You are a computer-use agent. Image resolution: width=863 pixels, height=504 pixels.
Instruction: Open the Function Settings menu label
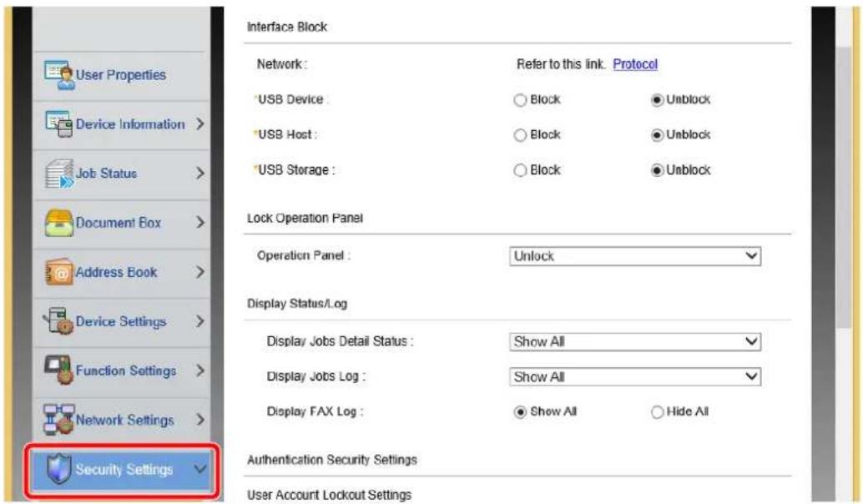[x=126, y=370]
